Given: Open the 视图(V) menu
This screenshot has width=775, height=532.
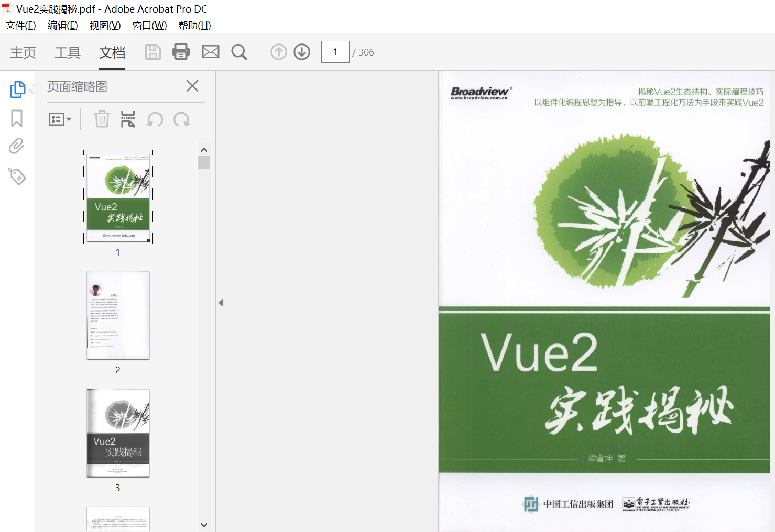Looking at the screenshot, I should 105,26.
